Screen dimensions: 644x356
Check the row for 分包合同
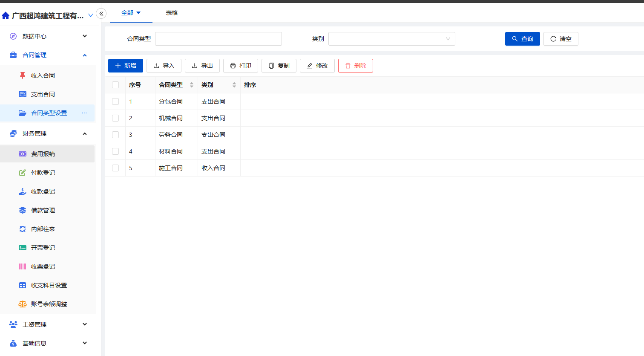pos(115,101)
